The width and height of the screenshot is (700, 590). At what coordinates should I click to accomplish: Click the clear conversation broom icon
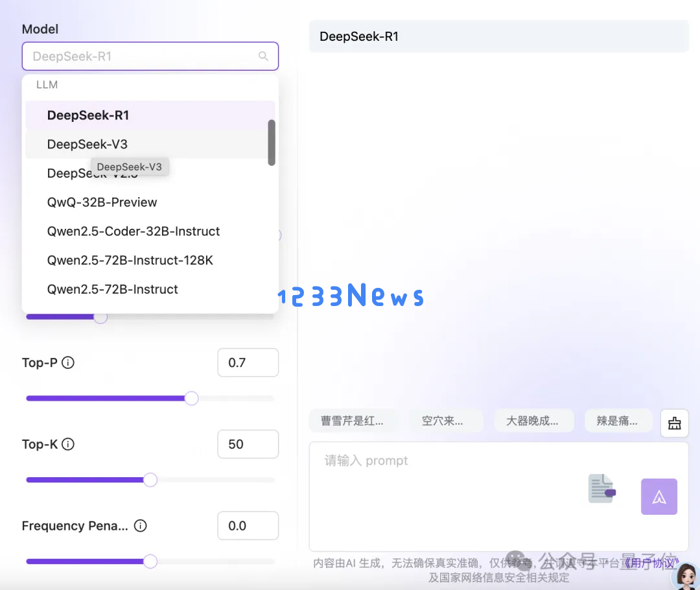[674, 423]
